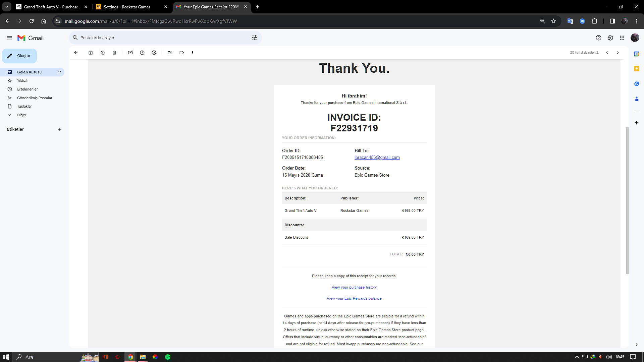Open the more options three-dot menu

tap(193, 53)
